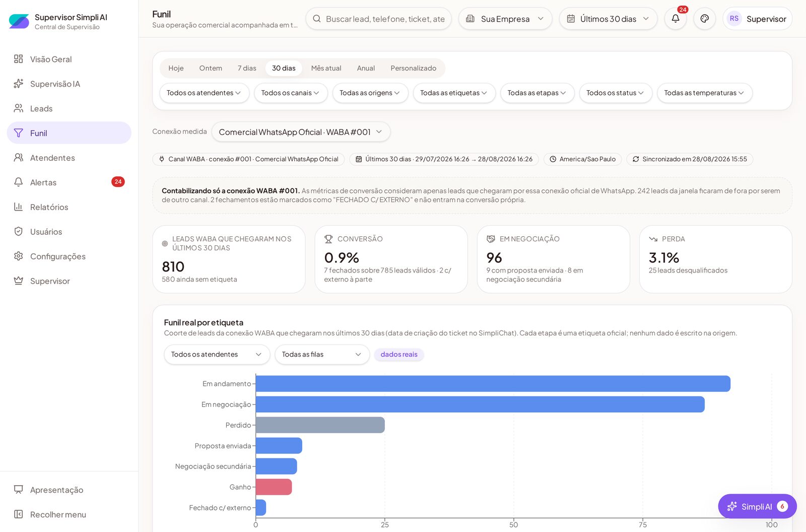Select the Ontem period tab
The image size is (806, 532).
[x=211, y=68]
